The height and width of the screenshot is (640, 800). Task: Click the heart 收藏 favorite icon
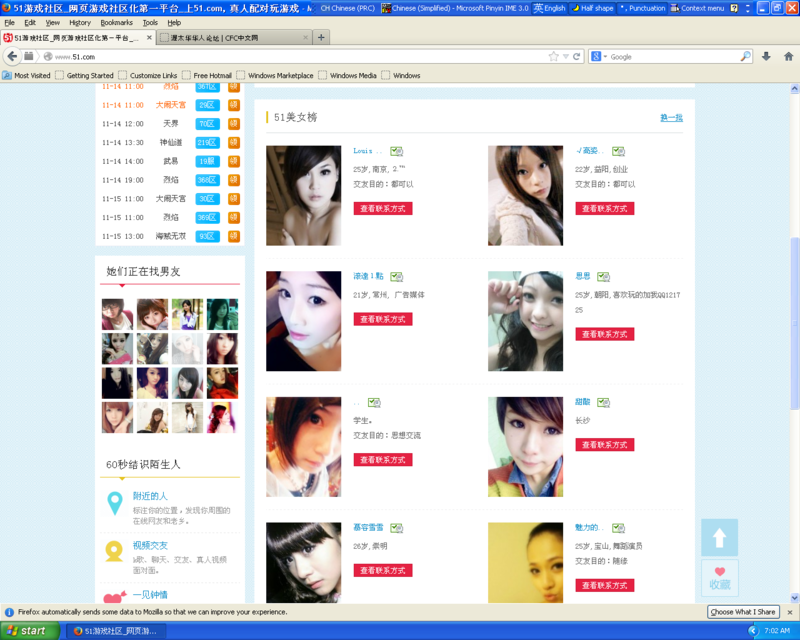(719, 577)
